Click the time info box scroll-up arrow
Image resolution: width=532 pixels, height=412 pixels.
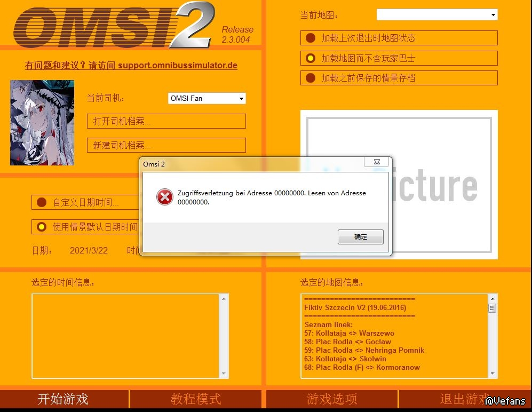pyautogui.click(x=224, y=299)
